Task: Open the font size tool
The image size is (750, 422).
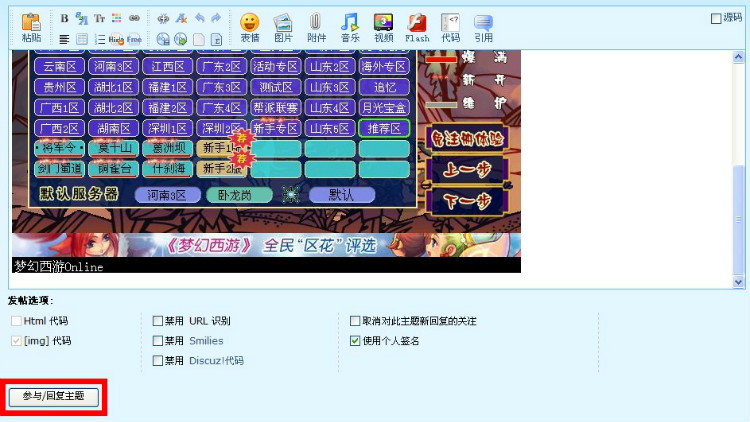Action: [x=82, y=19]
